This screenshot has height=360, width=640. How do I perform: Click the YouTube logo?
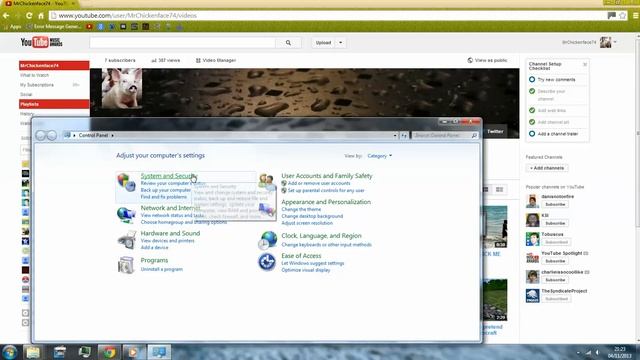click(x=41, y=42)
